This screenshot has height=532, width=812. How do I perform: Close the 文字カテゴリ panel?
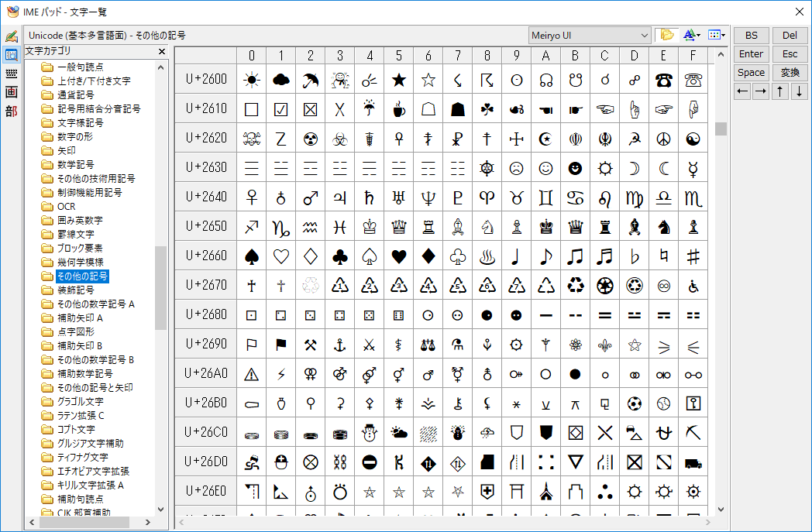(162, 51)
